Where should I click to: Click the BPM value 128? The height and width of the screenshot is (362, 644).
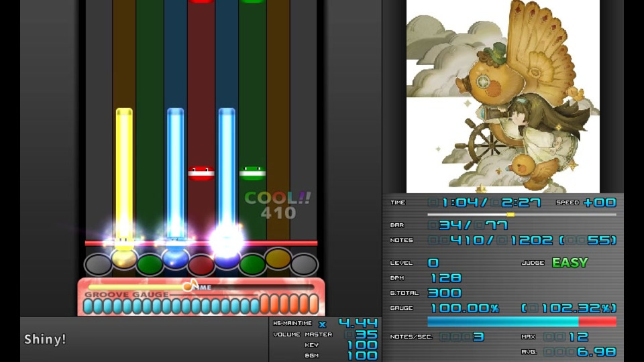(x=445, y=278)
